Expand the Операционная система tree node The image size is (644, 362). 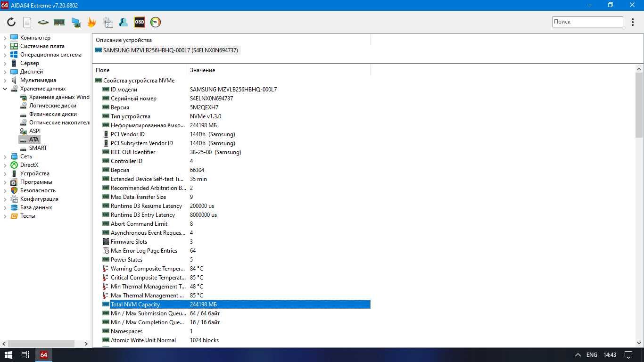[5, 55]
